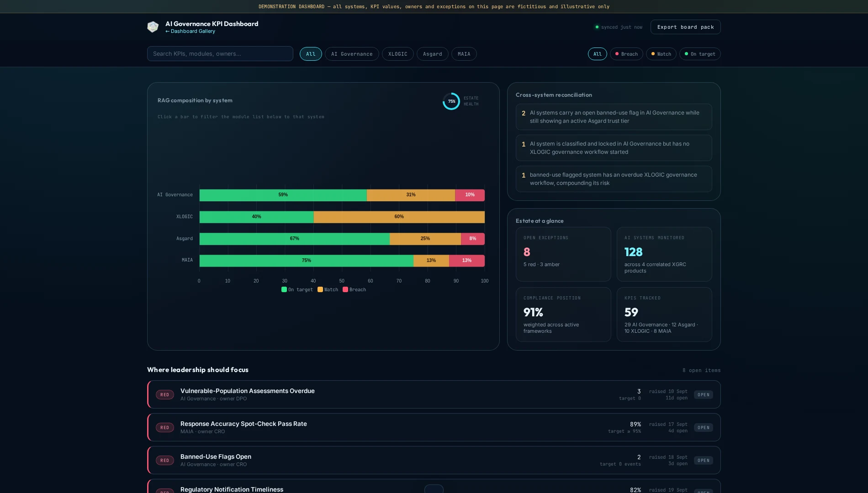The width and height of the screenshot is (868, 493).
Task: Click AI Governance green 59% bar
Action: pyautogui.click(x=283, y=195)
